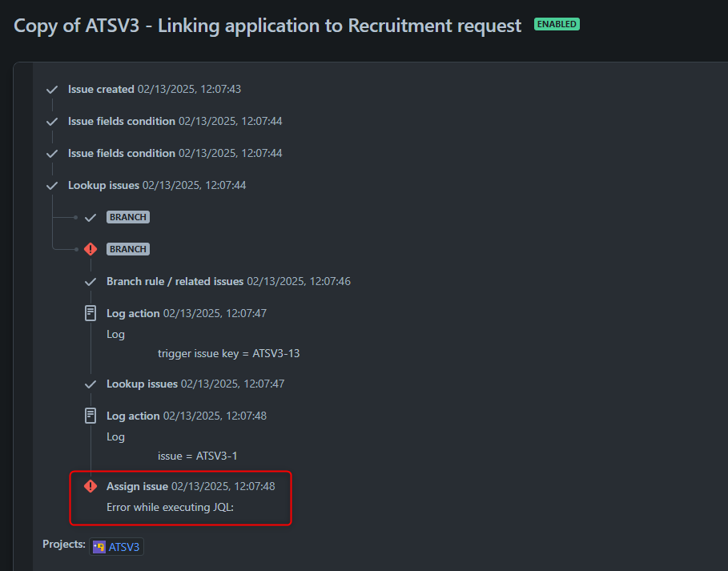
Task: Select Log action 12:07:47 heading
Action: pos(187,313)
